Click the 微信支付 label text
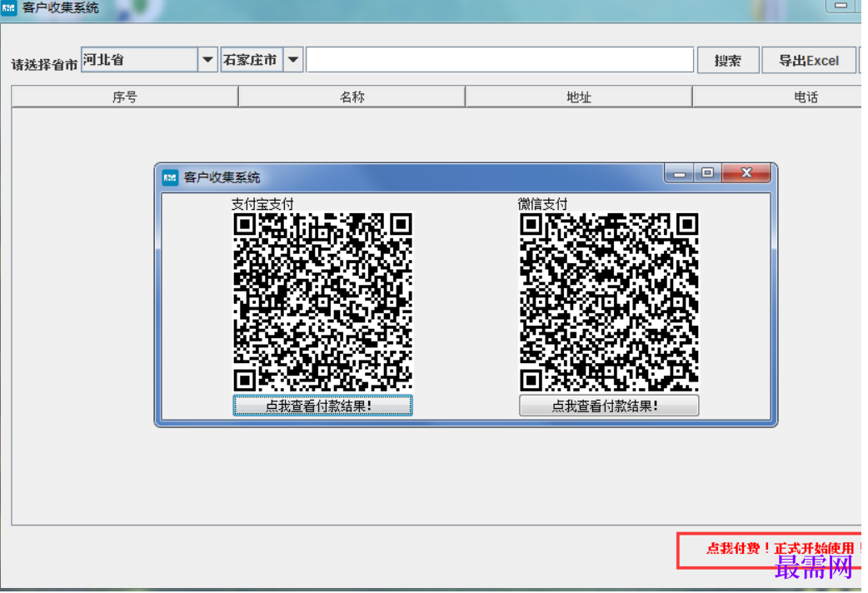This screenshot has height=593, width=868. point(542,204)
